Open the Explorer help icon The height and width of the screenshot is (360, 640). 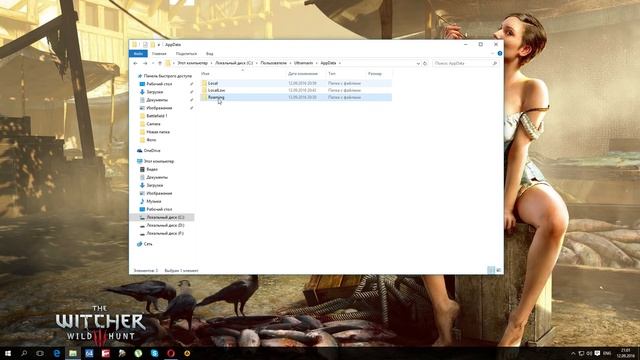(x=500, y=53)
